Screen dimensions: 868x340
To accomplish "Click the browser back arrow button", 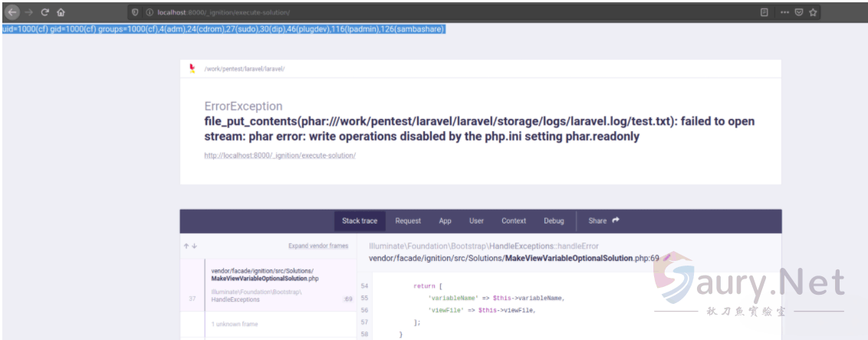I will tap(12, 12).
